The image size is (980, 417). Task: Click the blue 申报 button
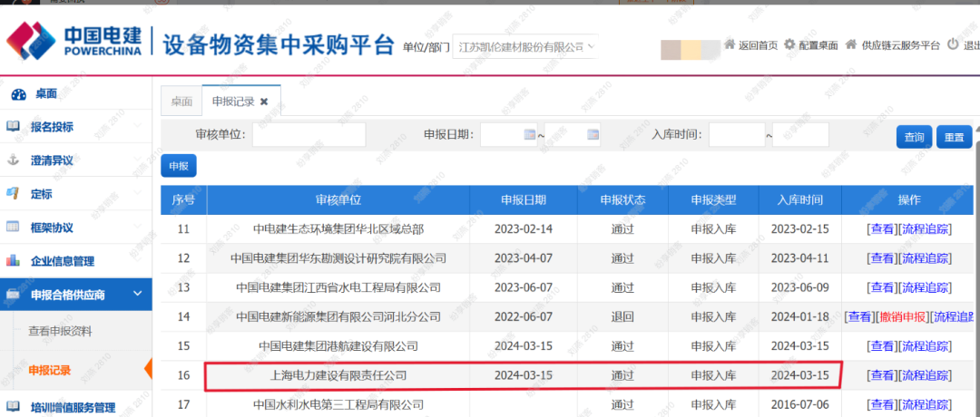[179, 165]
